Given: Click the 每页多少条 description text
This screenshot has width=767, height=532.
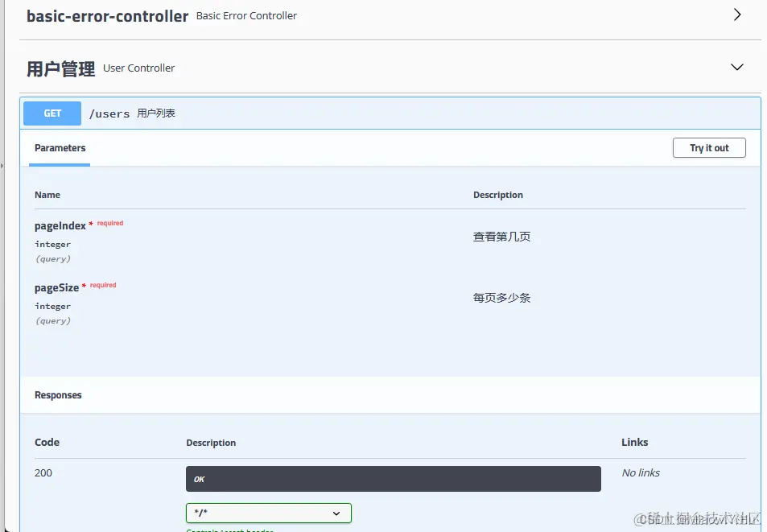Looking at the screenshot, I should pyautogui.click(x=502, y=298).
